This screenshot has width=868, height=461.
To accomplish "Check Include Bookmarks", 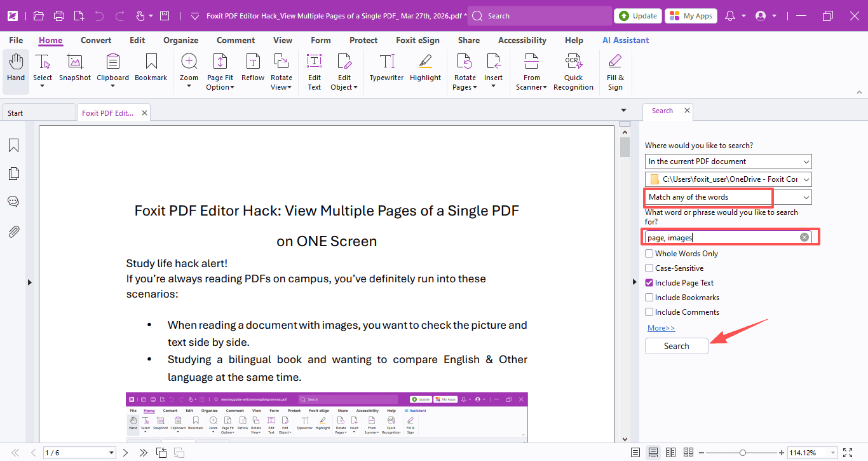I will pyautogui.click(x=649, y=298).
